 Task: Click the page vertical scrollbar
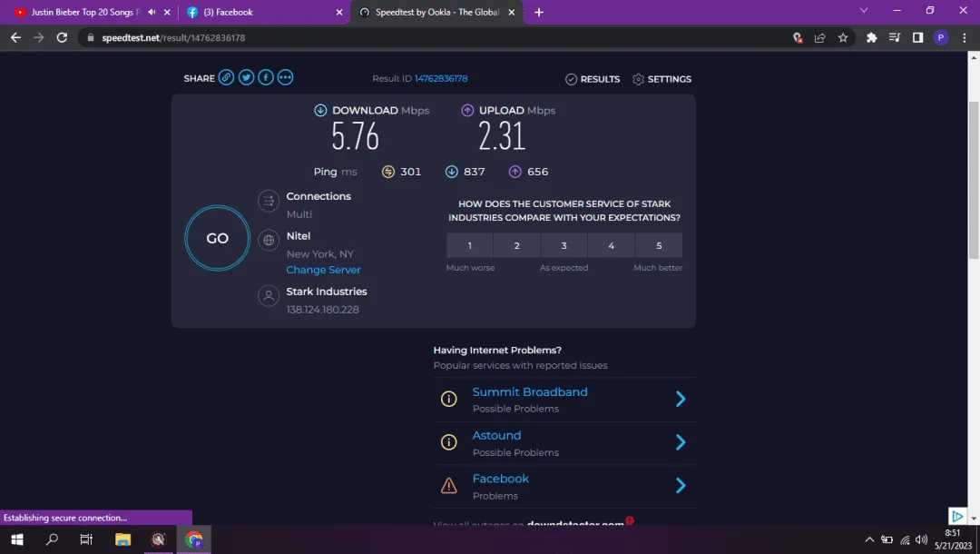pos(973,180)
